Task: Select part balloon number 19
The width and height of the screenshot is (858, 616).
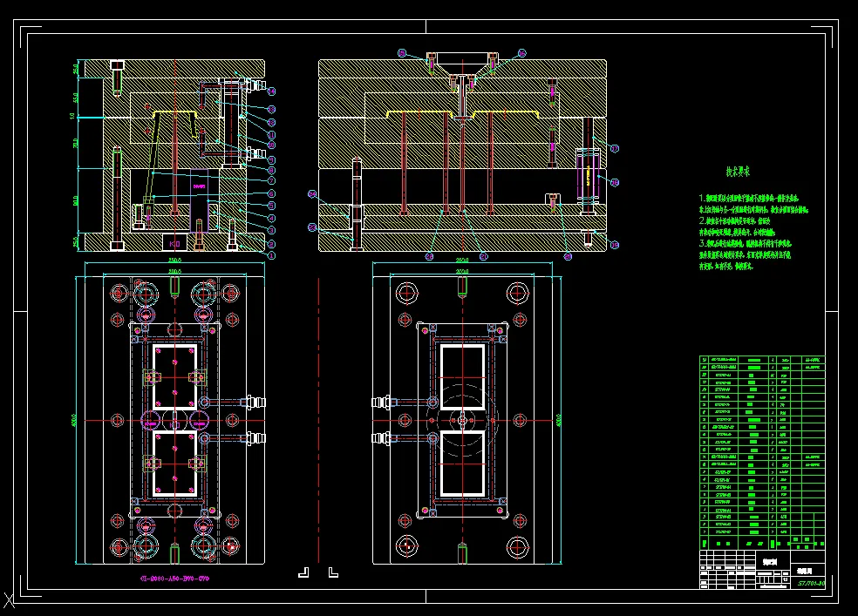Action: tap(615, 245)
